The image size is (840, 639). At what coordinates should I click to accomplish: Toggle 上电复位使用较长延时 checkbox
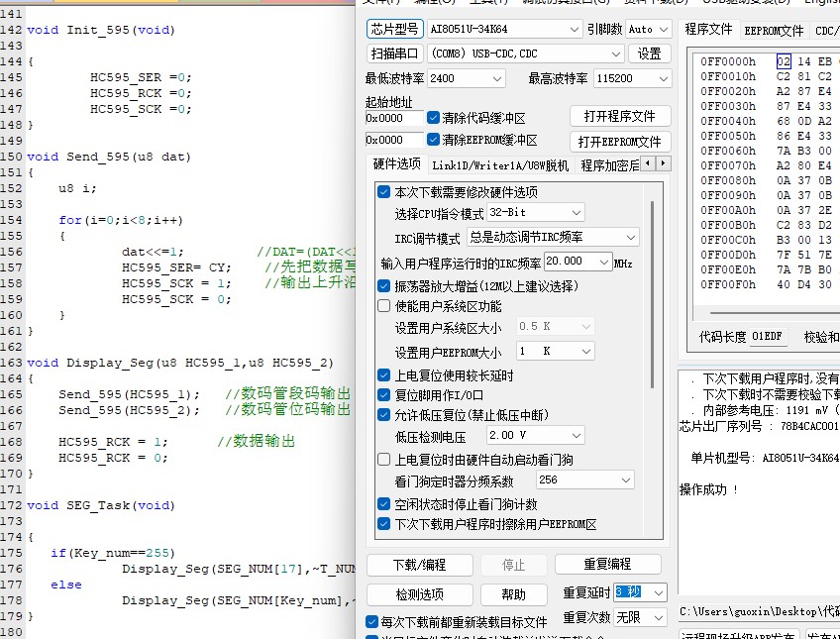pyautogui.click(x=383, y=374)
